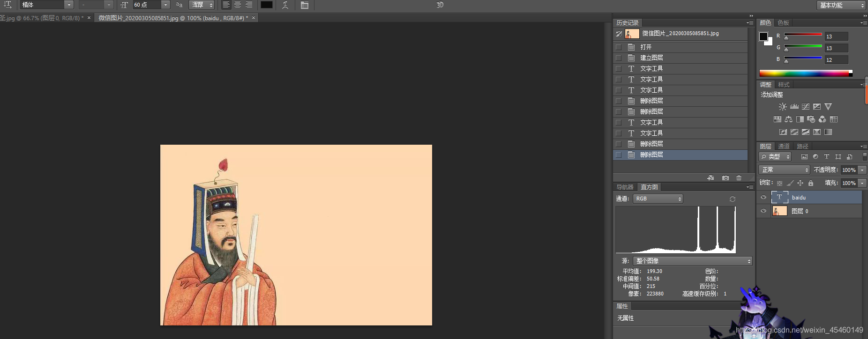Screen dimensions: 868x339
Task: Add Levels adjustment
Action: (x=794, y=107)
